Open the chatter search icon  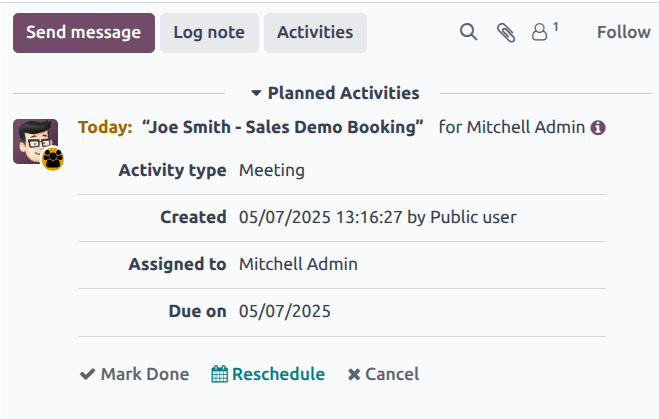pyautogui.click(x=468, y=32)
